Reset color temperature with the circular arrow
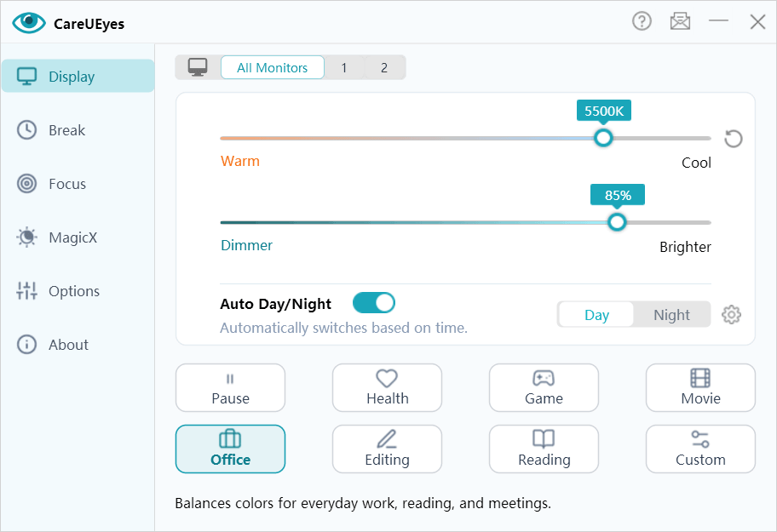The width and height of the screenshot is (777, 532). pyautogui.click(x=733, y=139)
